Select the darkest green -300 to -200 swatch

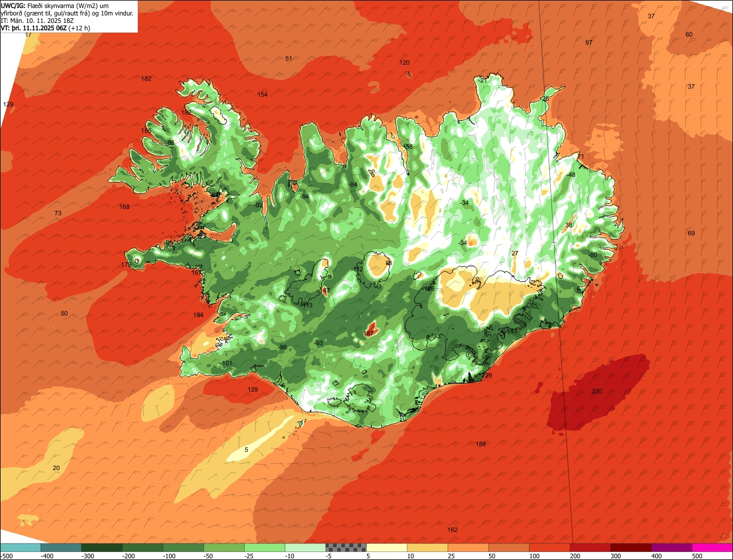(101, 547)
